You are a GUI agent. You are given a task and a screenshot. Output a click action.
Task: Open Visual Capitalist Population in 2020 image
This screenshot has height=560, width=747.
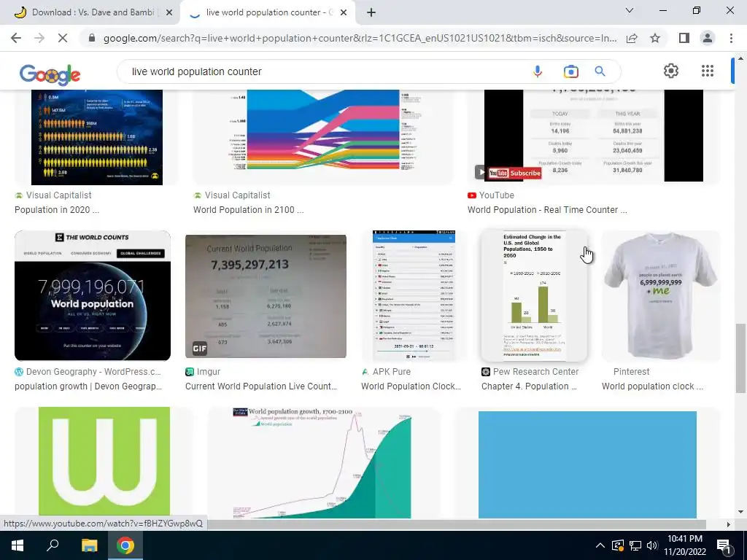pos(97,137)
